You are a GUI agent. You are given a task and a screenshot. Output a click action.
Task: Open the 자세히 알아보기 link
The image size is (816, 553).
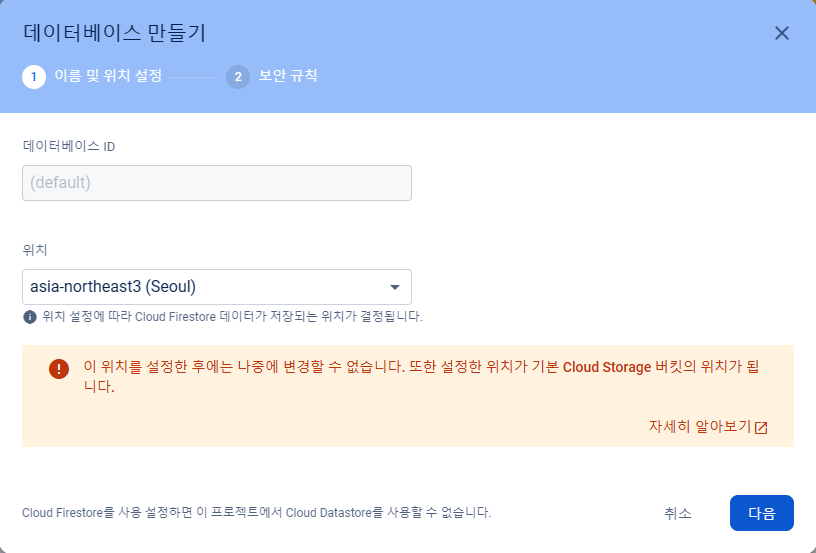700,427
